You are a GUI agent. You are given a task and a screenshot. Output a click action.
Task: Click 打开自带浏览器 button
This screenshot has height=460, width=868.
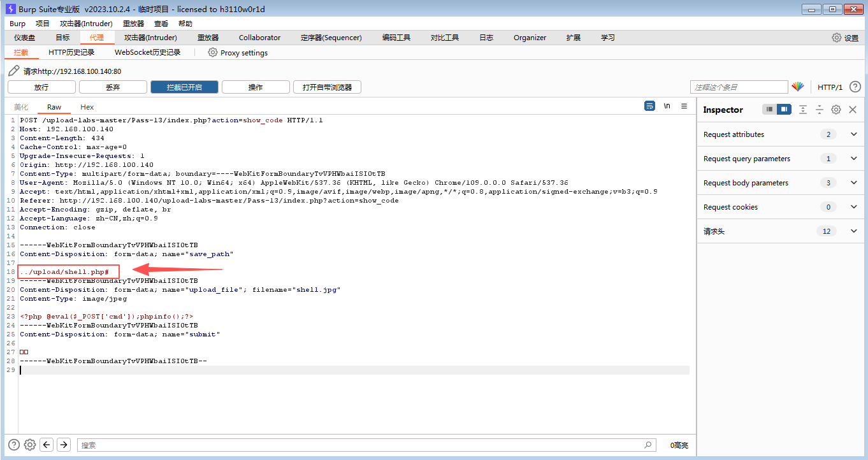[328, 87]
